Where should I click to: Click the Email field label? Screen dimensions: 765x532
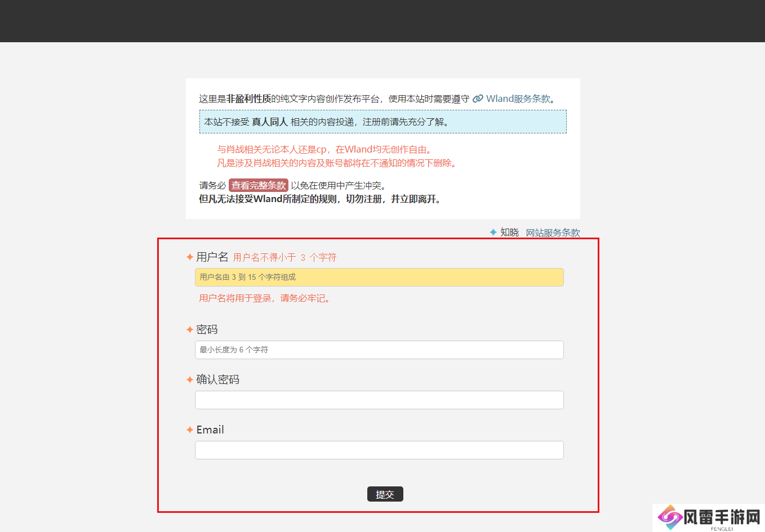[x=210, y=430]
